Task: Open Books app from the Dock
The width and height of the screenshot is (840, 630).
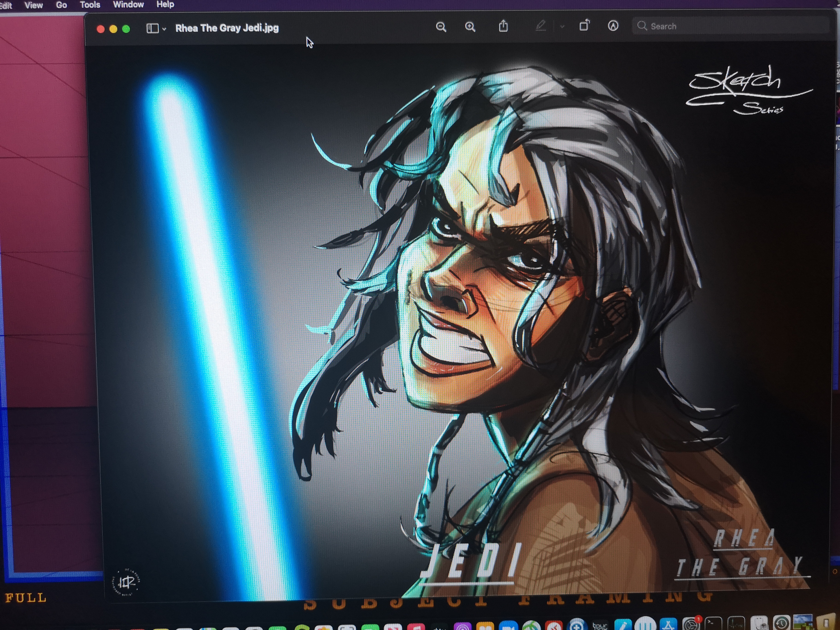Action: pyautogui.click(x=485, y=626)
